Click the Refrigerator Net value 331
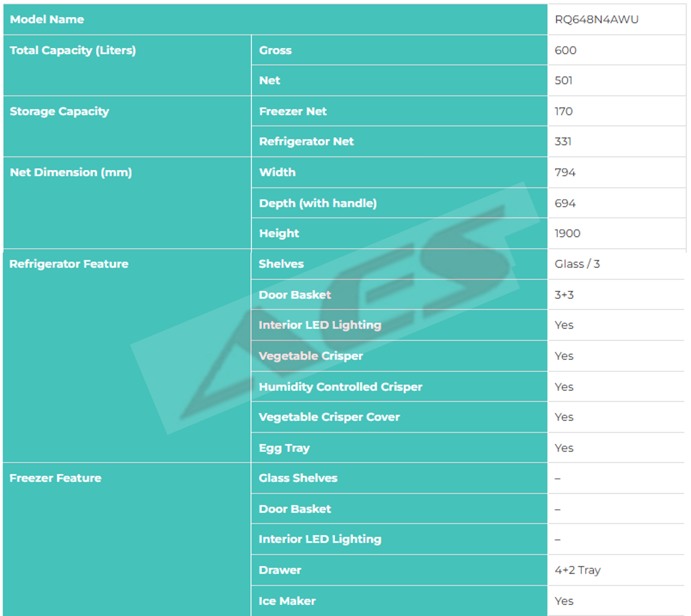 563,141
